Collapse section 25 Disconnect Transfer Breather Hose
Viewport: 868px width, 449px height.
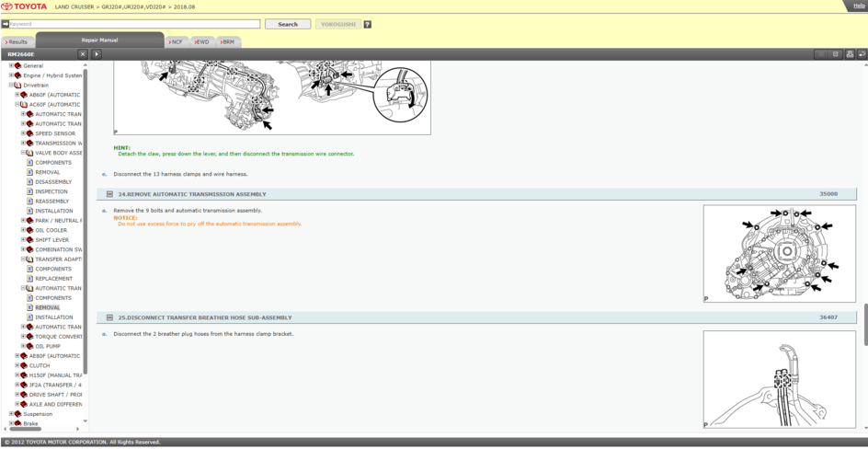pos(109,317)
